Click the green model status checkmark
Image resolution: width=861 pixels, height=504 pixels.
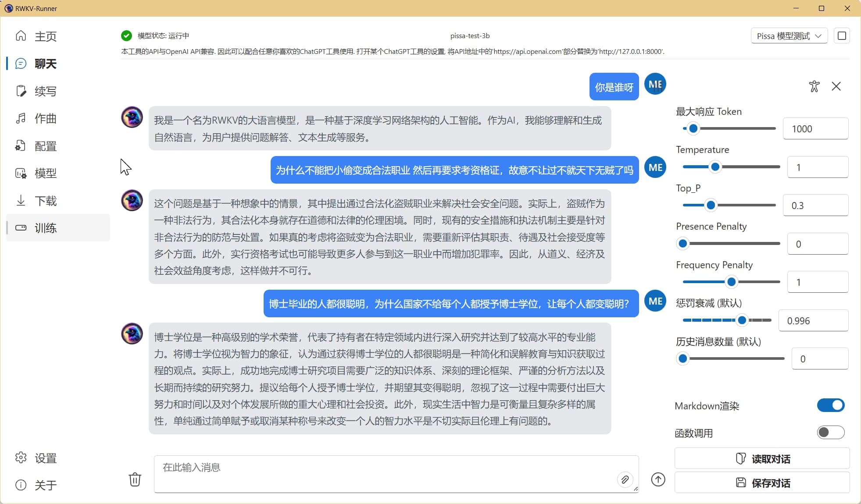pos(126,35)
